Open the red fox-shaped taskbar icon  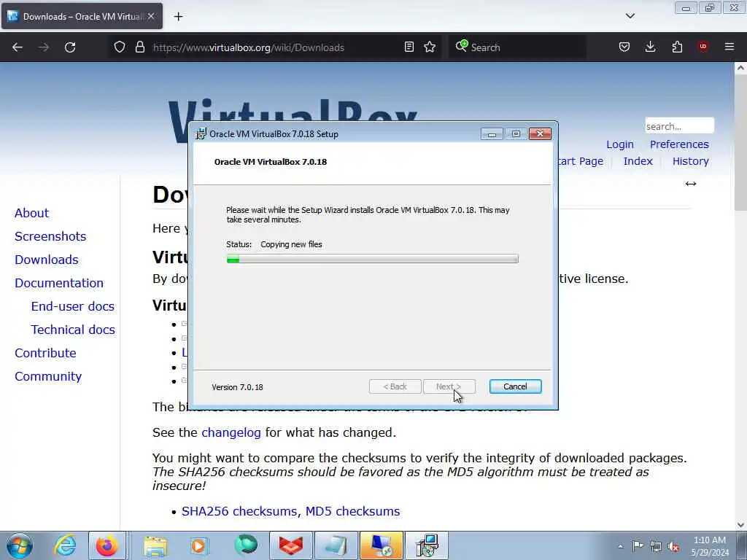pos(290,545)
